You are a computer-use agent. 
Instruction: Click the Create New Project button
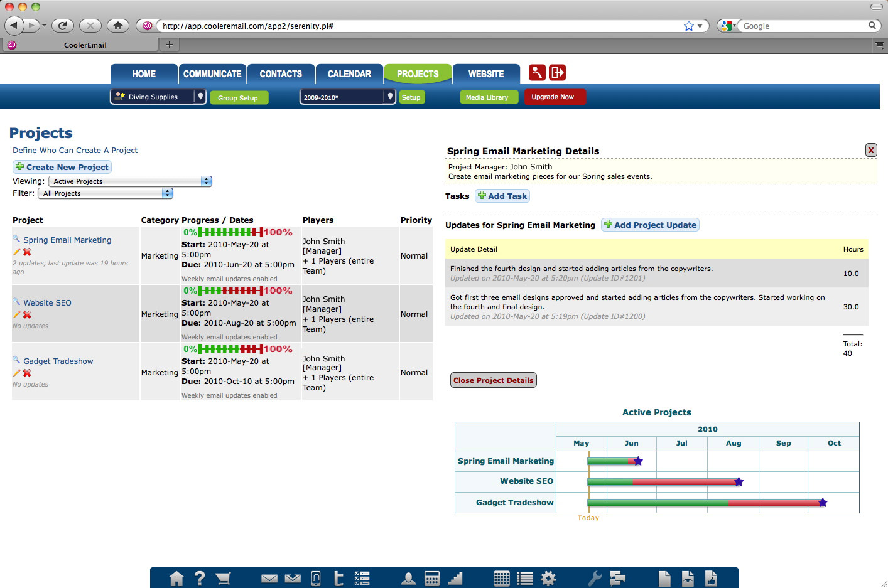pos(62,167)
